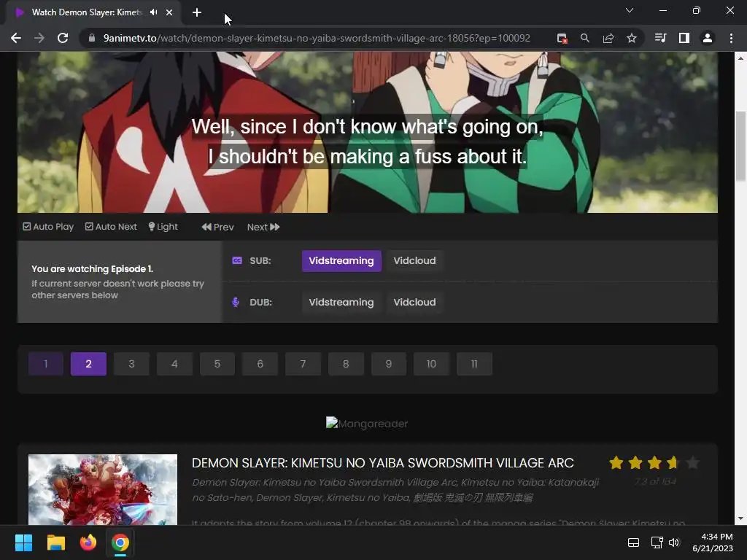Select SUB Vidcloud server
747x560 pixels.
[414, 261]
